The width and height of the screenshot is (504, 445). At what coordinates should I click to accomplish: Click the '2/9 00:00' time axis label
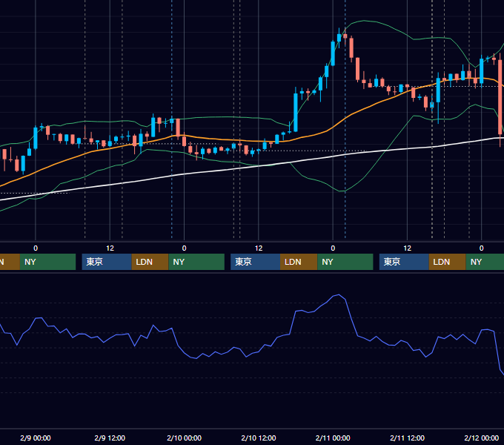click(36, 438)
